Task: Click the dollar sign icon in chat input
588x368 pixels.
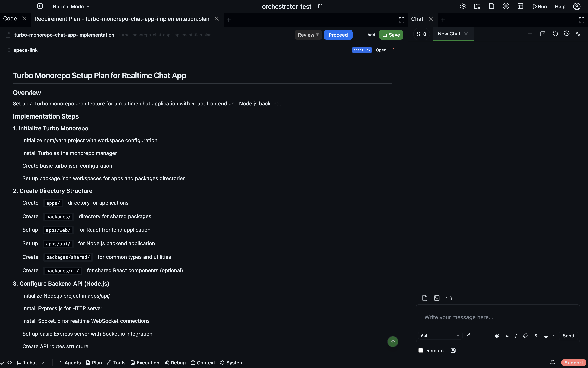Action: coord(536,336)
